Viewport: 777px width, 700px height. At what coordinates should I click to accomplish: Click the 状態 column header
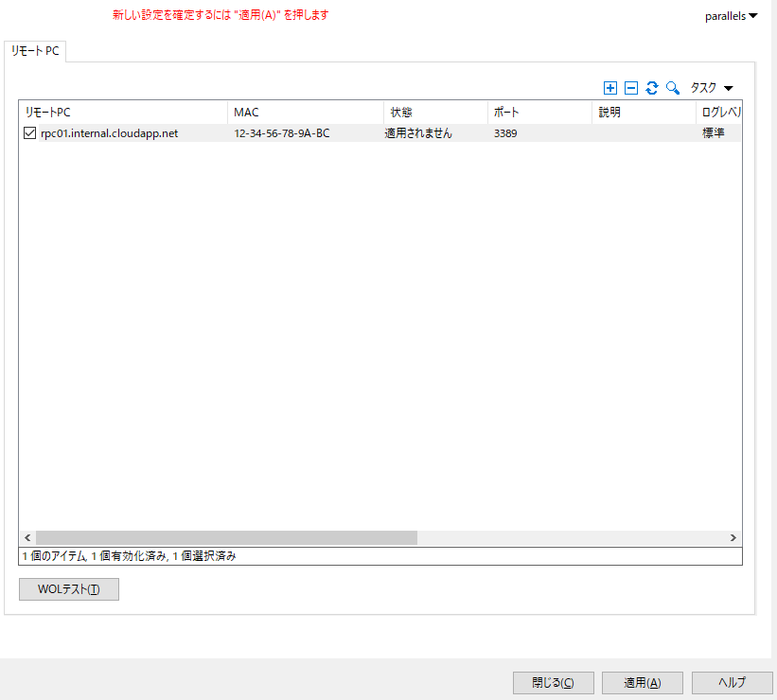point(435,113)
